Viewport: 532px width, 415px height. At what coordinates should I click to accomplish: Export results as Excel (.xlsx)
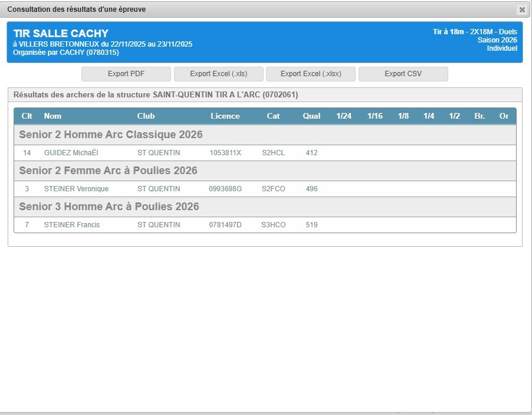310,74
